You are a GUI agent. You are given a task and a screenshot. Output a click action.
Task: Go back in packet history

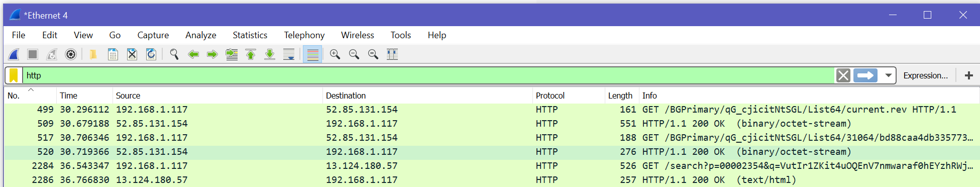click(193, 54)
